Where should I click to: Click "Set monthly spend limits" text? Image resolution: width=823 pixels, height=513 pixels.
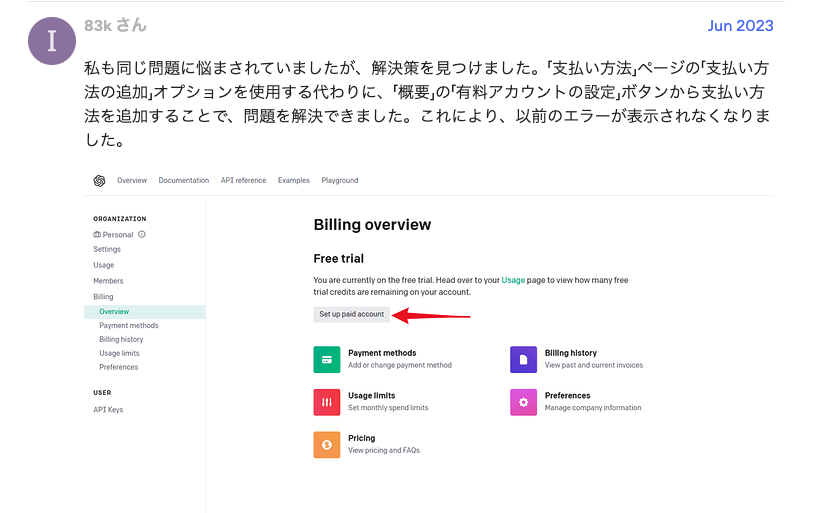388,408
